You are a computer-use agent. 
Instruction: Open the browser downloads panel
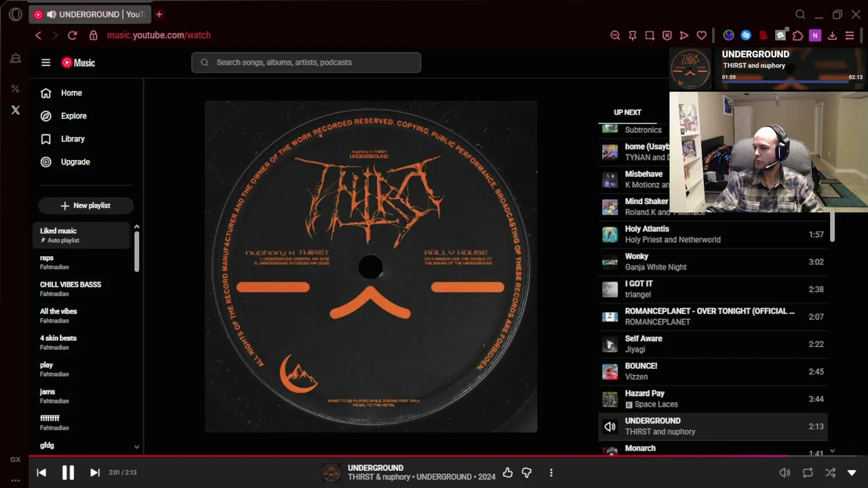[x=832, y=35]
